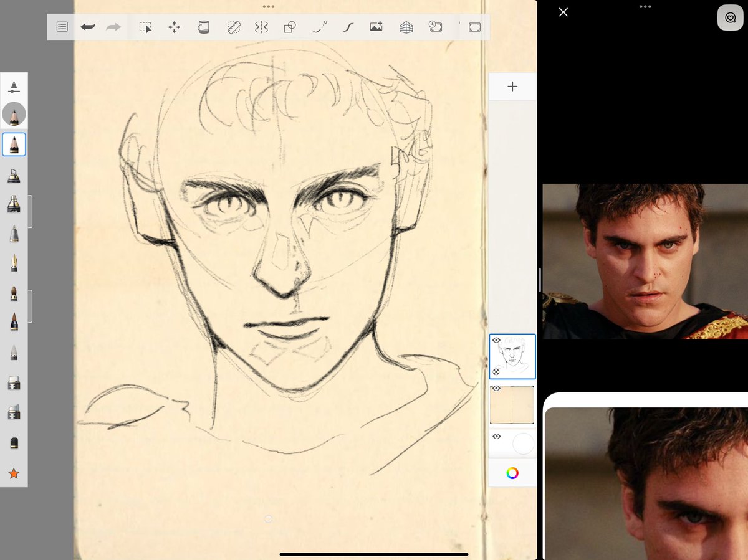Open the drawings list menu
The height and width of the screenshot is (560, 748).
tap(61, 27)
